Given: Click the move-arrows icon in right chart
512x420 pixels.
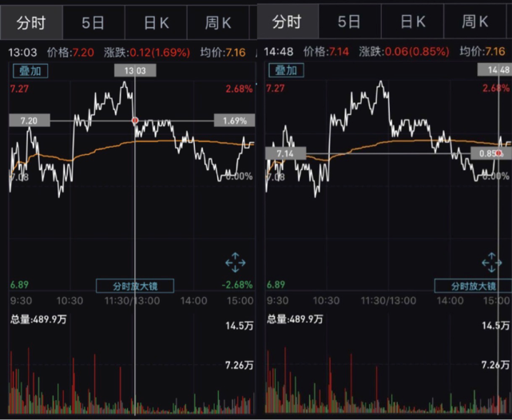Looking at the screenshot, I should 492,263.
